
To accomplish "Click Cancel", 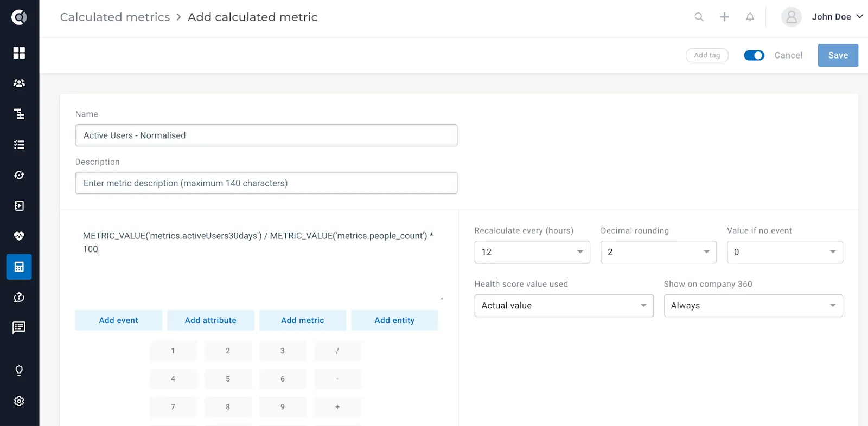I will [x=788, y=55].
